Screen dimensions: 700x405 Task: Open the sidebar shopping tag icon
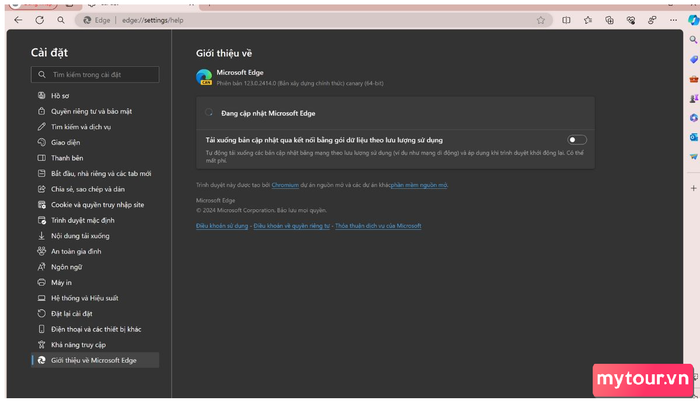pyautogui.click(x=693, y=59)
